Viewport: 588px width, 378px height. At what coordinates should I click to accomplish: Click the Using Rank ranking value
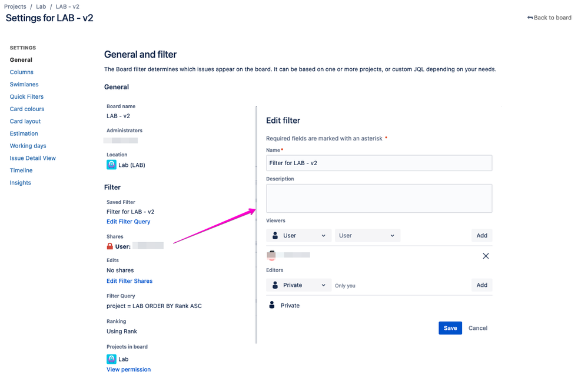pos(122,331)
